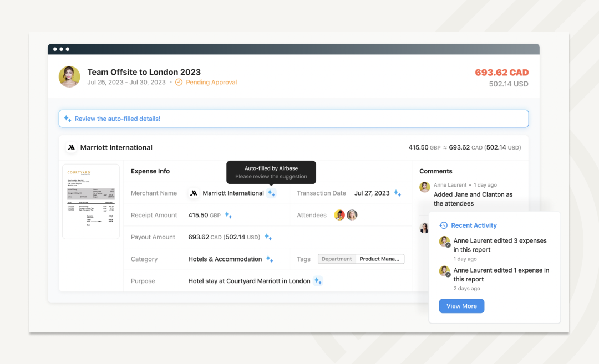The height and width of the screenshot is (364, 599).
Task: Open the report owner's profile avatar
Action: coord(69,76)
